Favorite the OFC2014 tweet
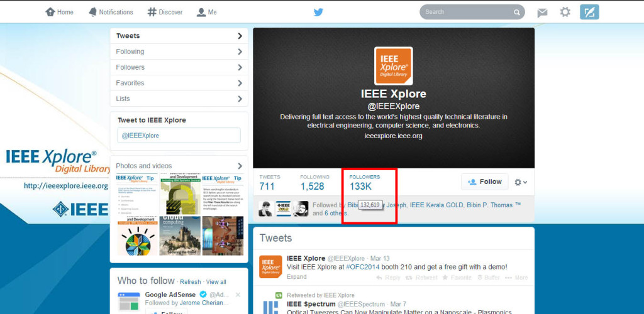The height and width of the screenshot is (314, 644). pyautogui.click(x=457, y=278)
